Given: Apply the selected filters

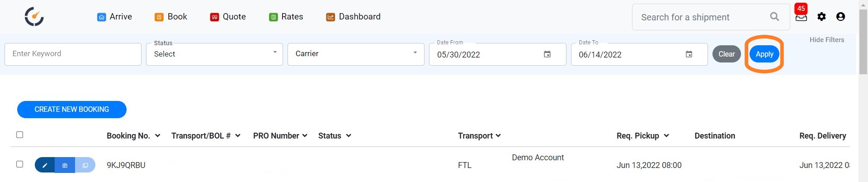Looking at the screenshot, I should coord(764,54).
